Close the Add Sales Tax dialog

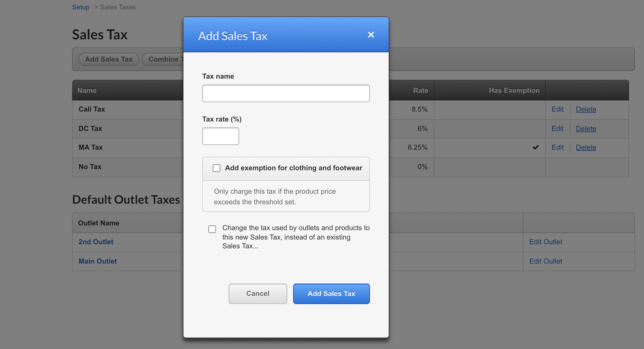371,35
